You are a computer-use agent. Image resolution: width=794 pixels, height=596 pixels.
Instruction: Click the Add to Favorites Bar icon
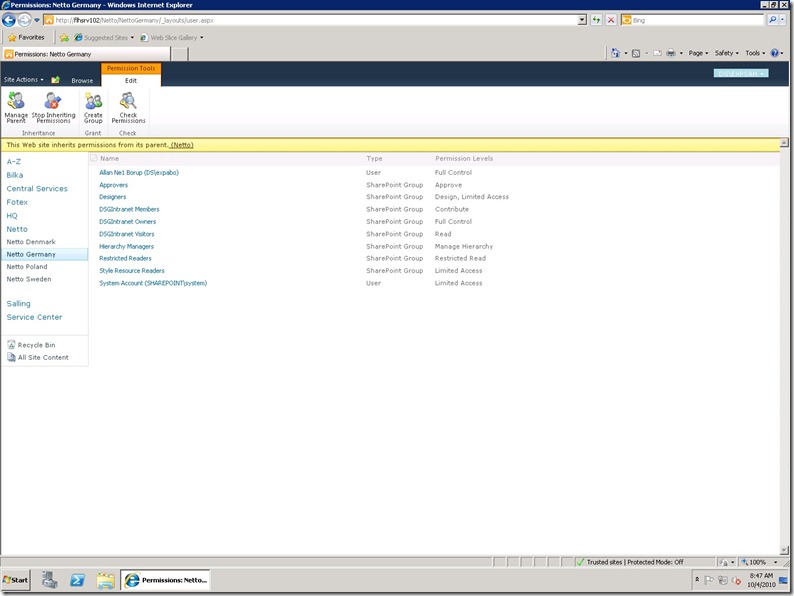(x=64, y=37)
